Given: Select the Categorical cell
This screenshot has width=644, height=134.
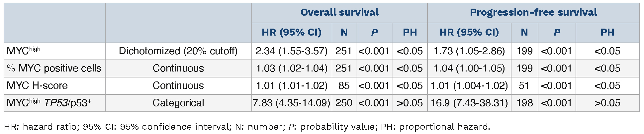Looking at the screenshot, I should (178, 103).
